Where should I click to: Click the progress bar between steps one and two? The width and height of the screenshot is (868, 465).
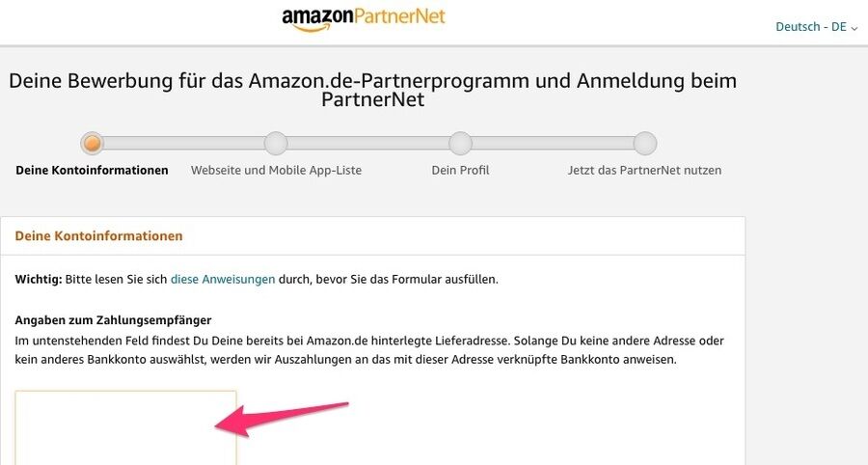tap(184, 144)
